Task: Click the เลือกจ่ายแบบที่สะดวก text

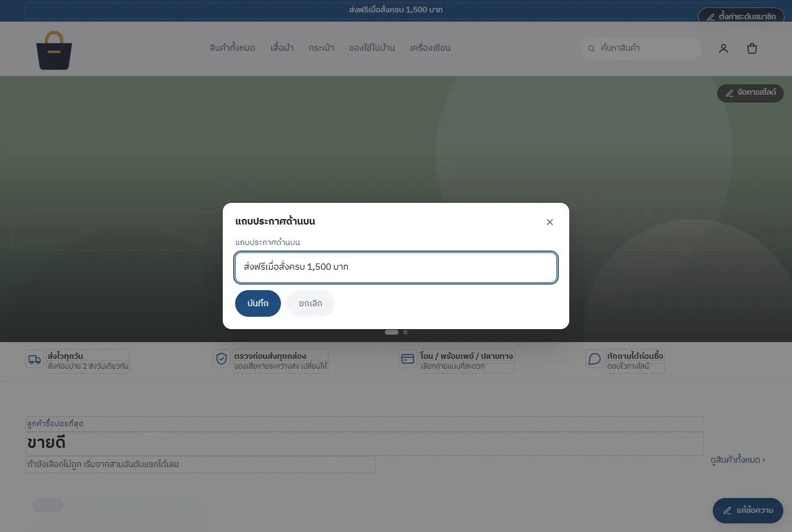Action: pyautogui.click(x=452, y=367)
